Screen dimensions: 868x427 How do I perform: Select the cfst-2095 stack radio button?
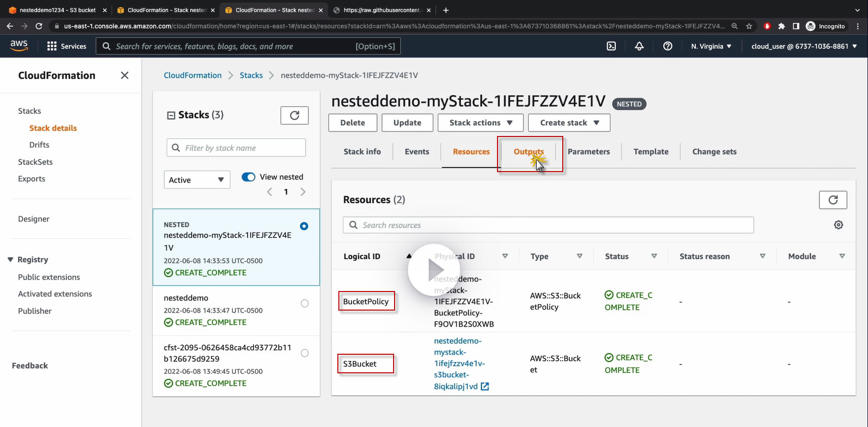tap(305, 353)
